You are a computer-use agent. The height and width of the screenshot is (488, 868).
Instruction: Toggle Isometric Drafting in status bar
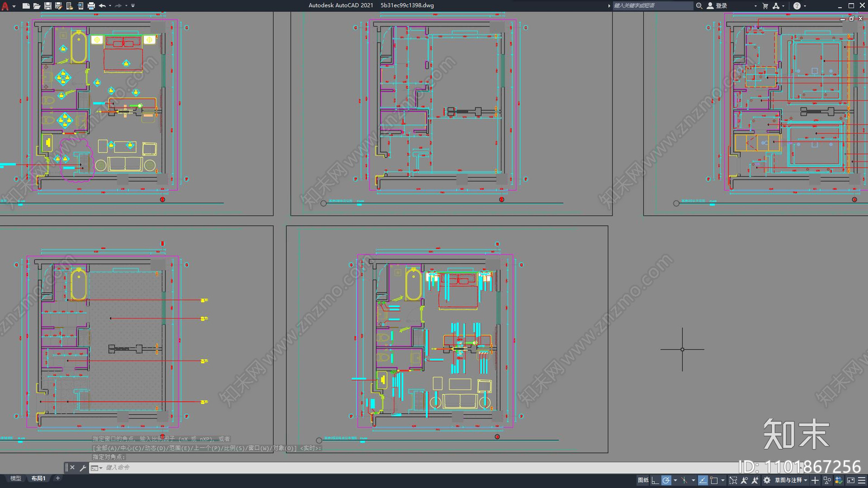pyautogui.click(x=685, y=480)
